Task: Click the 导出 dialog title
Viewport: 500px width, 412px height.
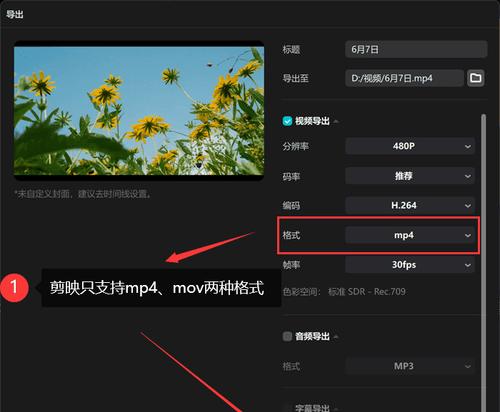Action: tap(15, 14)
